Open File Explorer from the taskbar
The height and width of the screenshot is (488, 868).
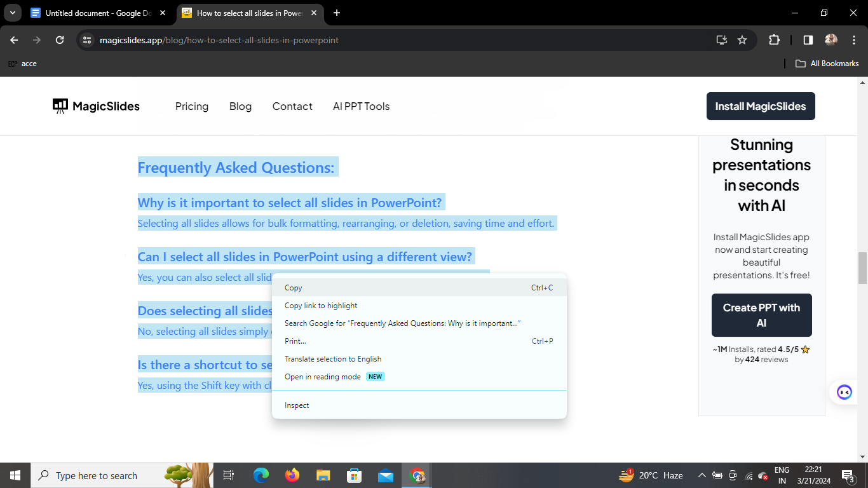click(x=323, y=475)
